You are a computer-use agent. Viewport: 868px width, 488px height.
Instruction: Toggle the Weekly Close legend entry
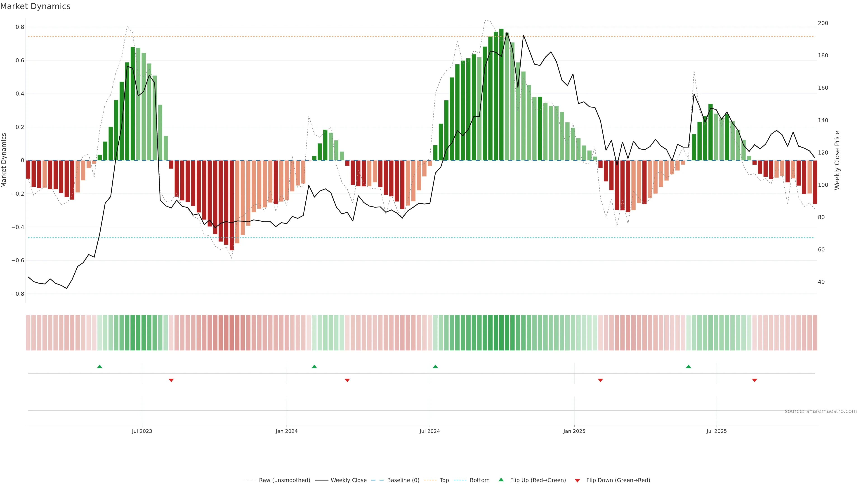pos(348,480)
